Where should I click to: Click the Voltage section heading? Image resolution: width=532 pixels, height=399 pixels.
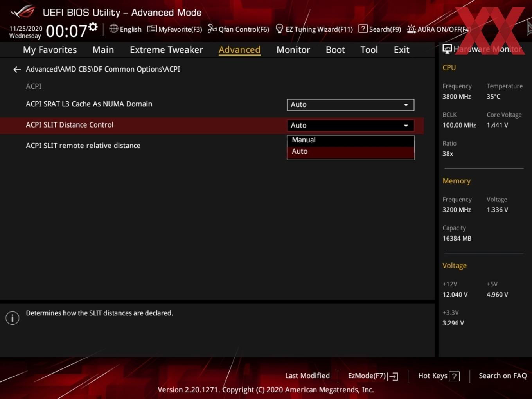[455, 266]
